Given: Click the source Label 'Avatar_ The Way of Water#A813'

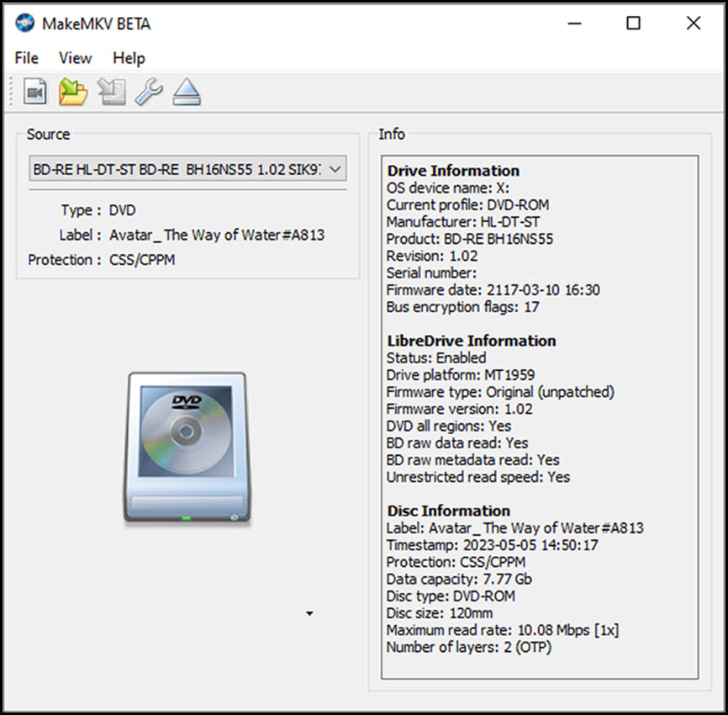Looking at the screenshot, I should 217,235.
